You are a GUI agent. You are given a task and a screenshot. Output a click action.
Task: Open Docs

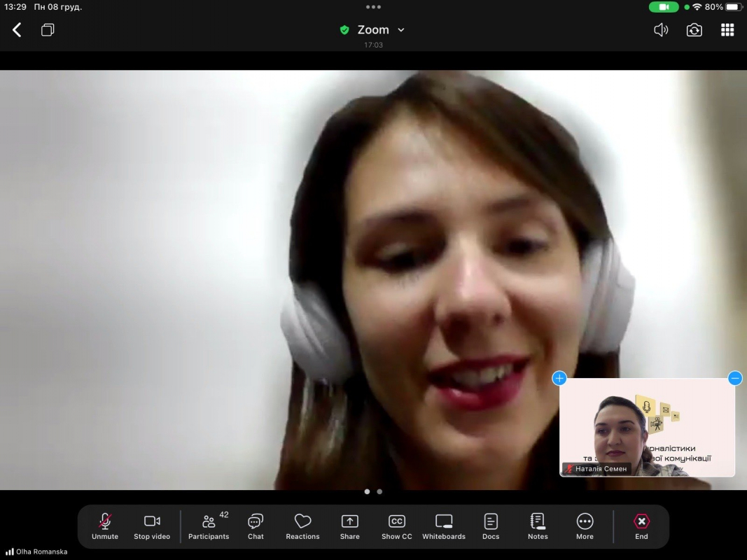pos(491,526)
